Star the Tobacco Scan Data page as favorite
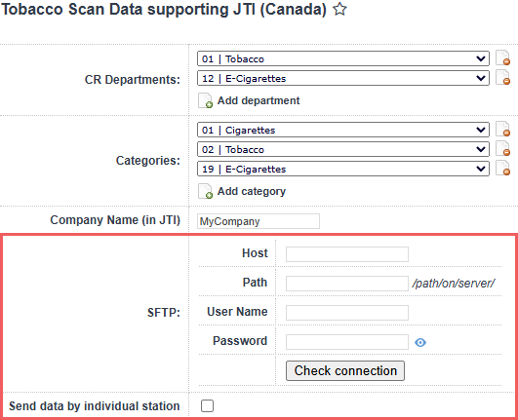The height and width of the screenshot is (420, 518). coord(339,9)
